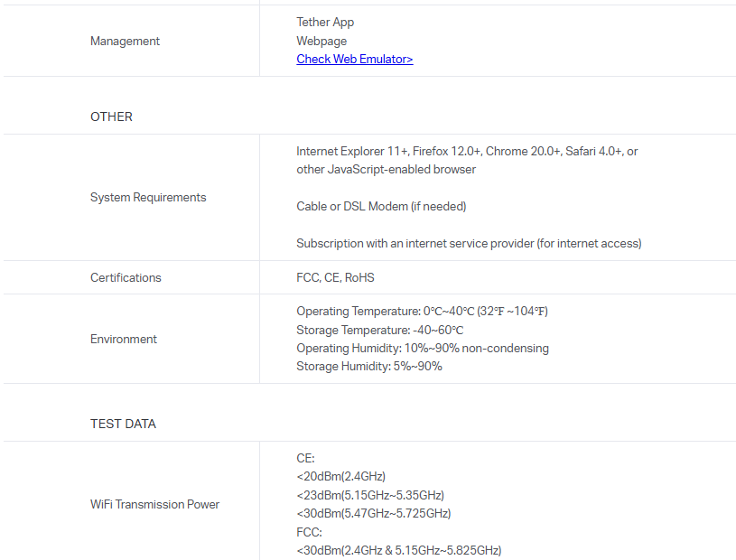The width and height of the screenshot is (736, 560).
Task: Click the System Requirements label
Action: [x=148, y=197]
